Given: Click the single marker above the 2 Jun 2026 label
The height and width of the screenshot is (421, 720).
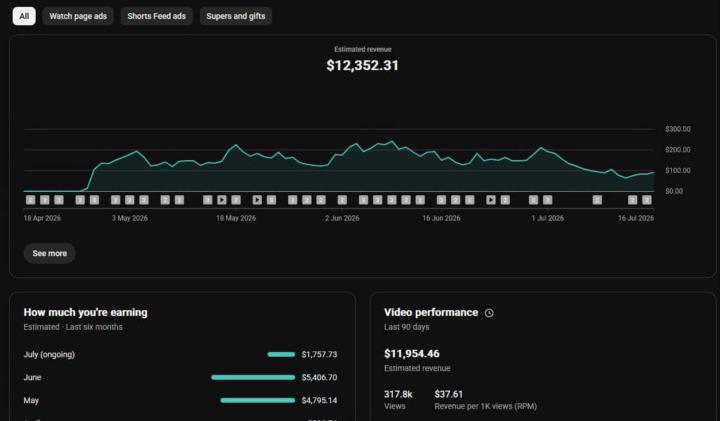Looking at the screenshot, I should (342, 200).
